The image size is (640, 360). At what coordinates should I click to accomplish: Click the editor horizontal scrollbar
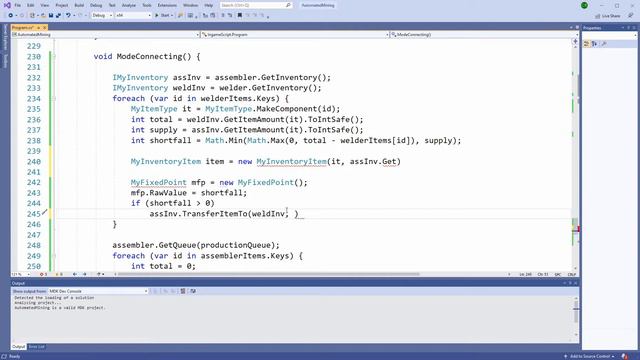pyautogui.click(x=269, y=274)
